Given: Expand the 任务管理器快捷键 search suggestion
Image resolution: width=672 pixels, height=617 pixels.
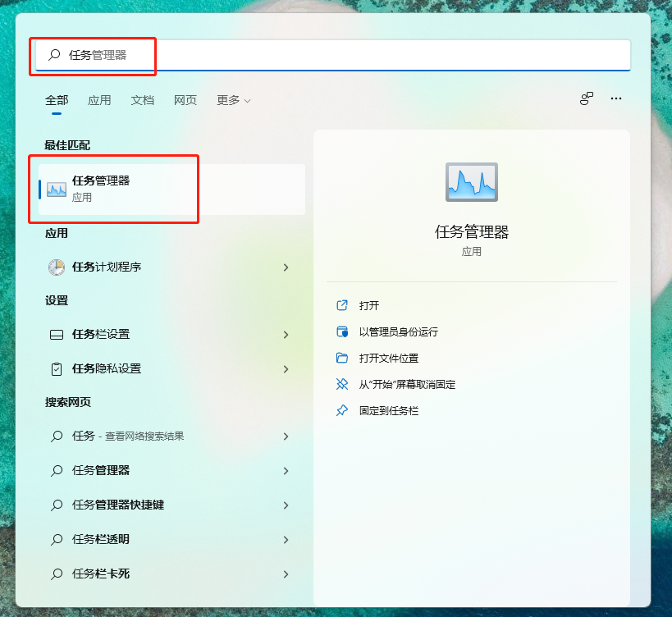Looking at the screenshot, I should [286, 505].
